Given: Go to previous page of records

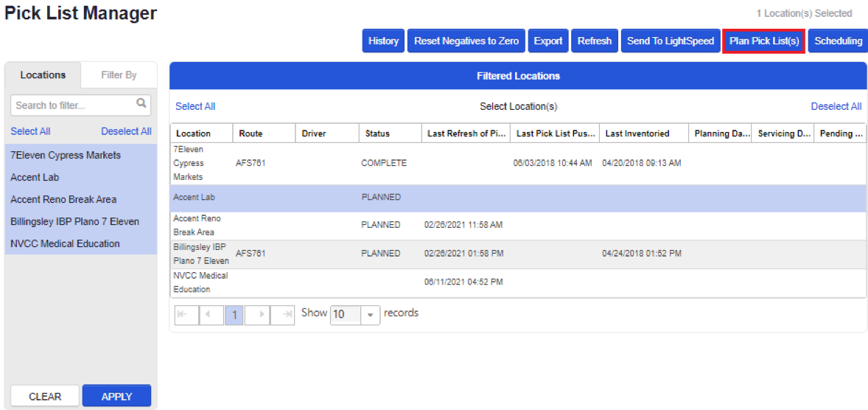Looking at the screenshot, I should pos(209,315).
